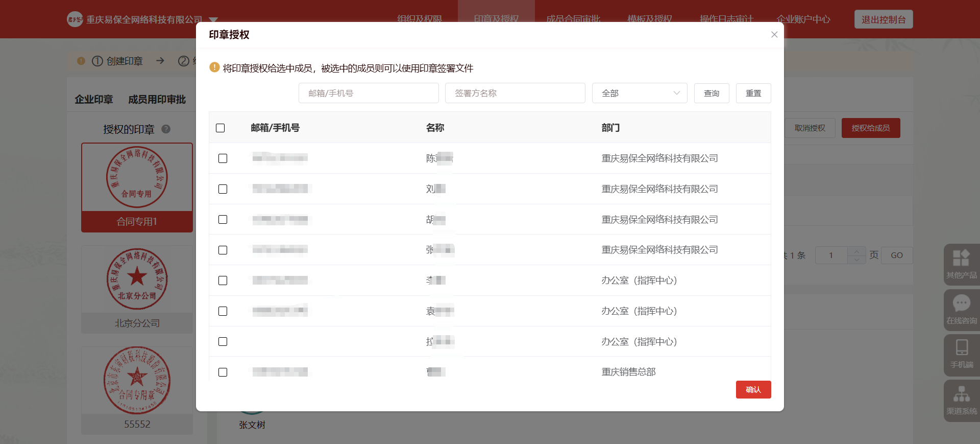
Task: Toggle the select-all checkbox in table header
Action: coord(220,128)
